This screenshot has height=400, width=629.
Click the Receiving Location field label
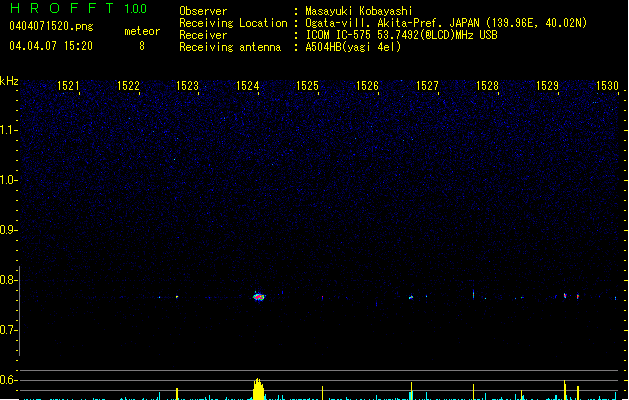233,23
